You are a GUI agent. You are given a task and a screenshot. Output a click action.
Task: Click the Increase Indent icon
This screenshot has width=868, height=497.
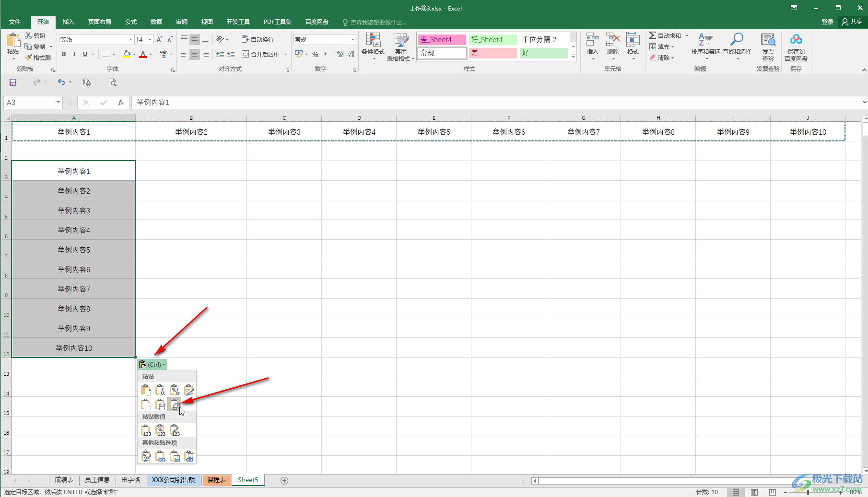[231, 54]
